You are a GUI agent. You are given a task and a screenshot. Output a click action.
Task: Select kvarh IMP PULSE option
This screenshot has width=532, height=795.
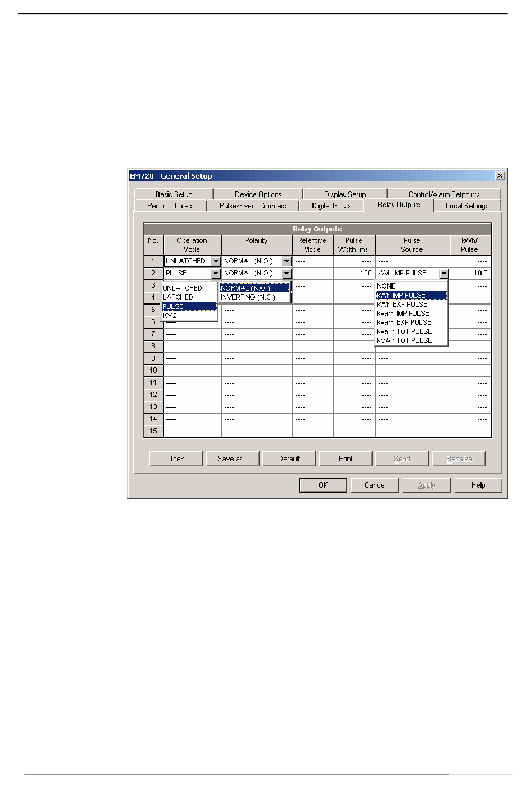411,313
